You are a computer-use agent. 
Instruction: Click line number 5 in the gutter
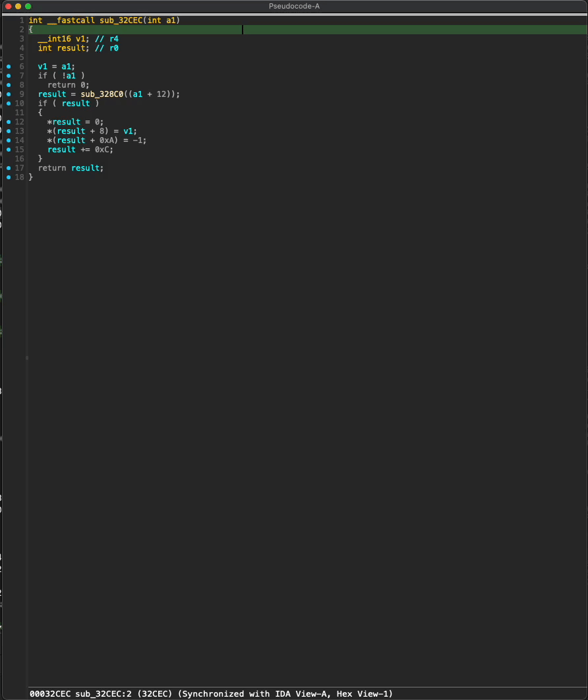point(22,57)
